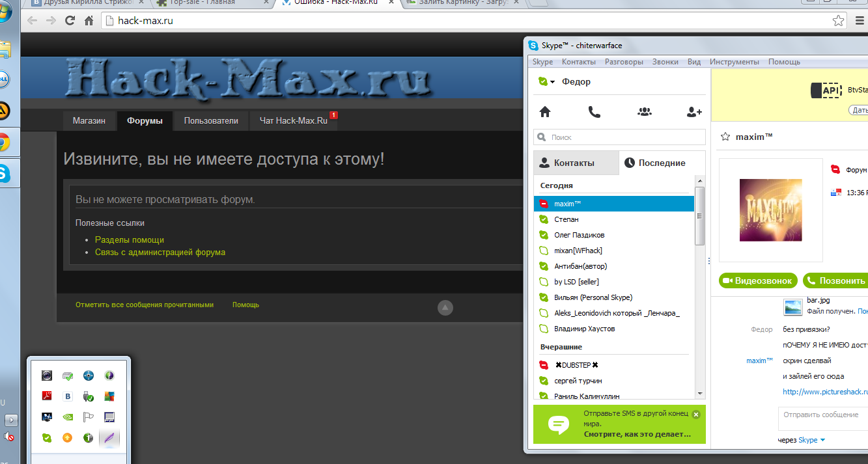Dismiss the SMS promo banner in Skype
This screenshot has height=464, width=868.
pos(695,414)
